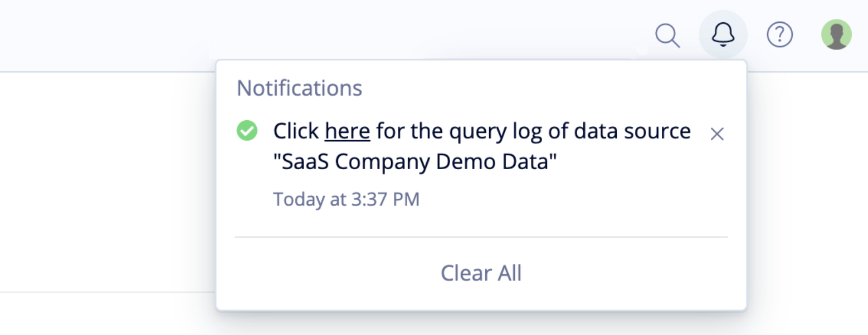Open help via question mark icon
Image resolution: width=868 pixels, height=335 pixels.
click(x=780, y=35)
